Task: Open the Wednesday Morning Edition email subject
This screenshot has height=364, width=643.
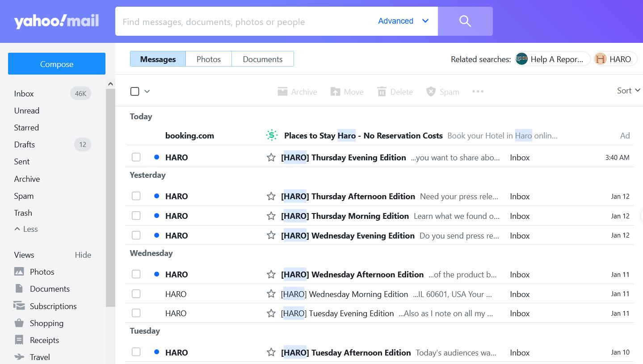Action: 345,294
